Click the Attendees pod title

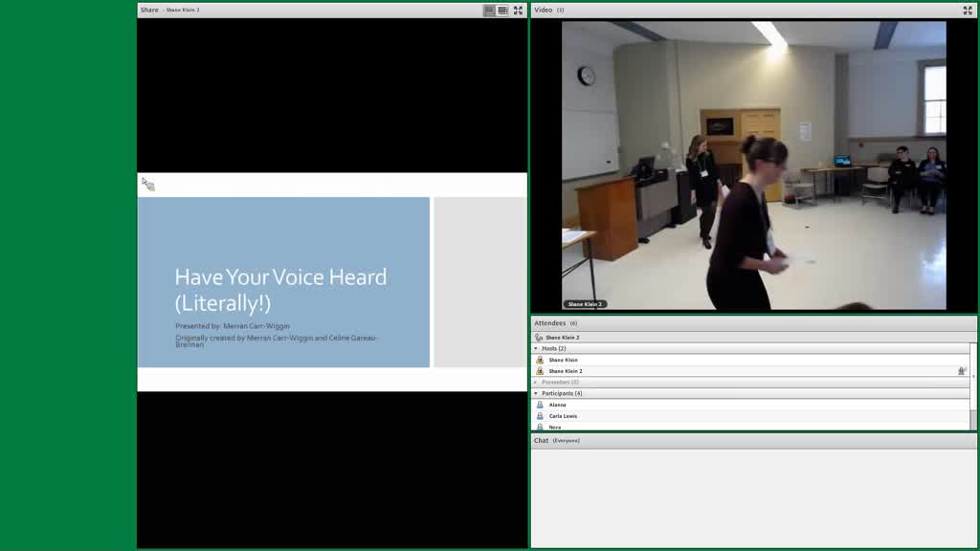point(550,323)
